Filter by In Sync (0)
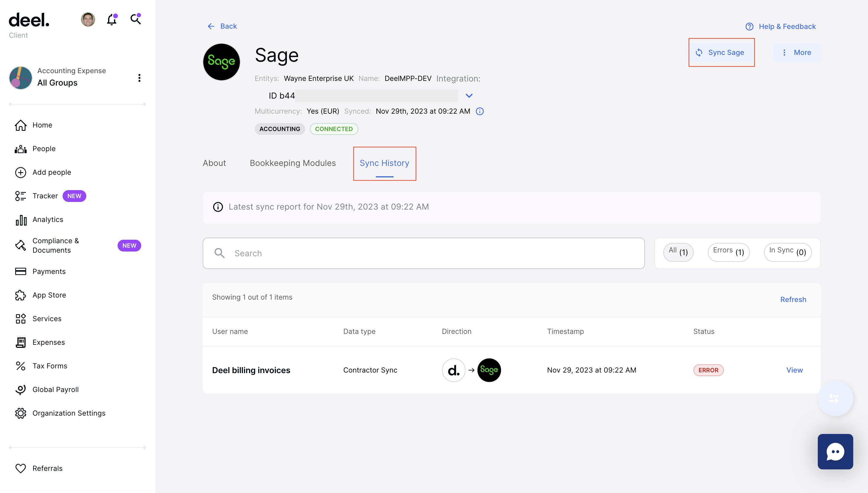 click(x=788, y=252)
